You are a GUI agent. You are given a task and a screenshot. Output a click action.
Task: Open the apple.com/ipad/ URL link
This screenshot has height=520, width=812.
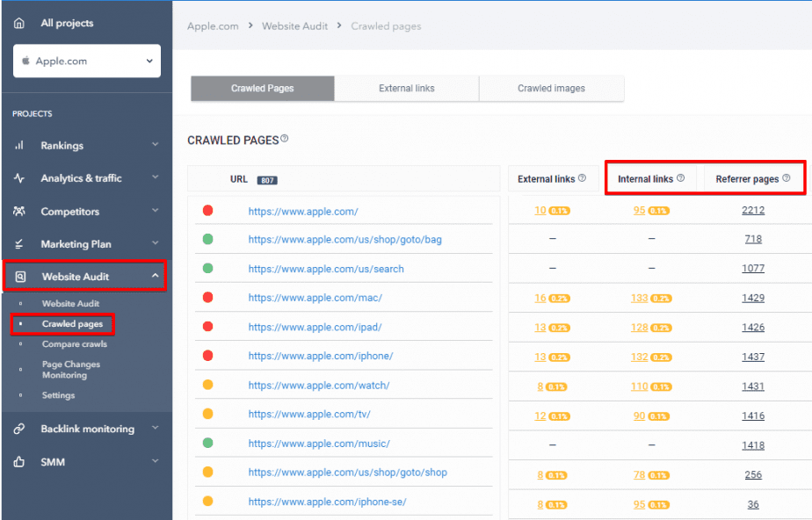(x=315, y=328)
